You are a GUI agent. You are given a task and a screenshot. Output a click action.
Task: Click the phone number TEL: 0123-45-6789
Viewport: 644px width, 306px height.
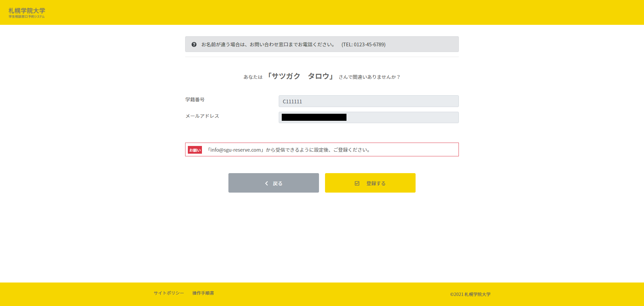[x=364, y=44]
